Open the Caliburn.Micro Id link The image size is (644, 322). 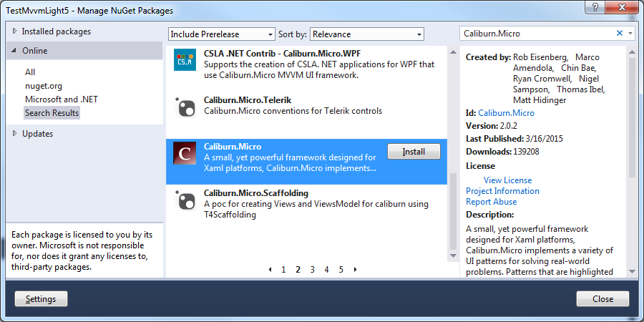(x=506, y=113)
